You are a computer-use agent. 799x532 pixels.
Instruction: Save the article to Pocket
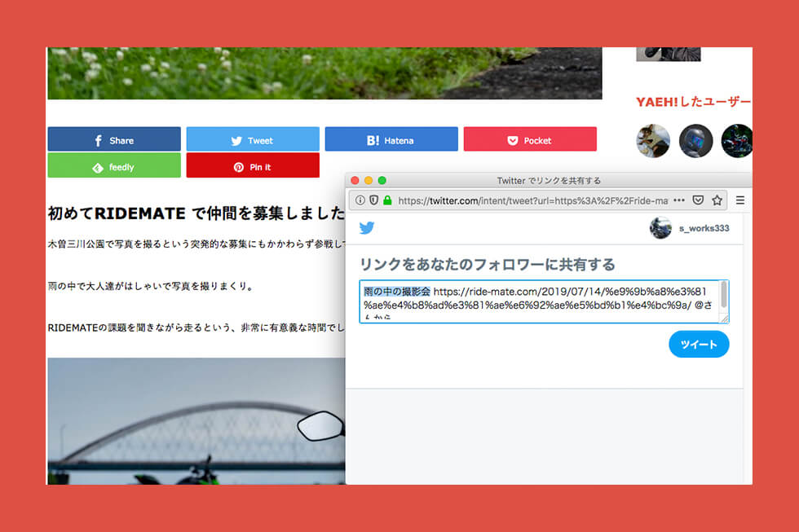530,139
